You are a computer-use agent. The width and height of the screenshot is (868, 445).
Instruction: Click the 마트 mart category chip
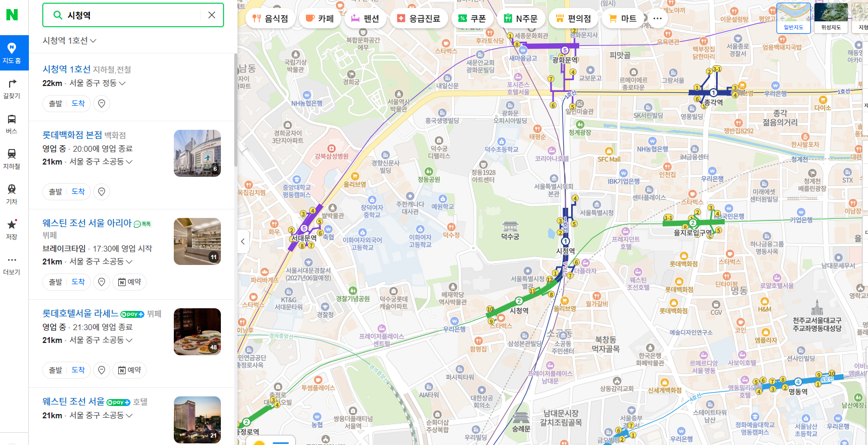point(623,18)
